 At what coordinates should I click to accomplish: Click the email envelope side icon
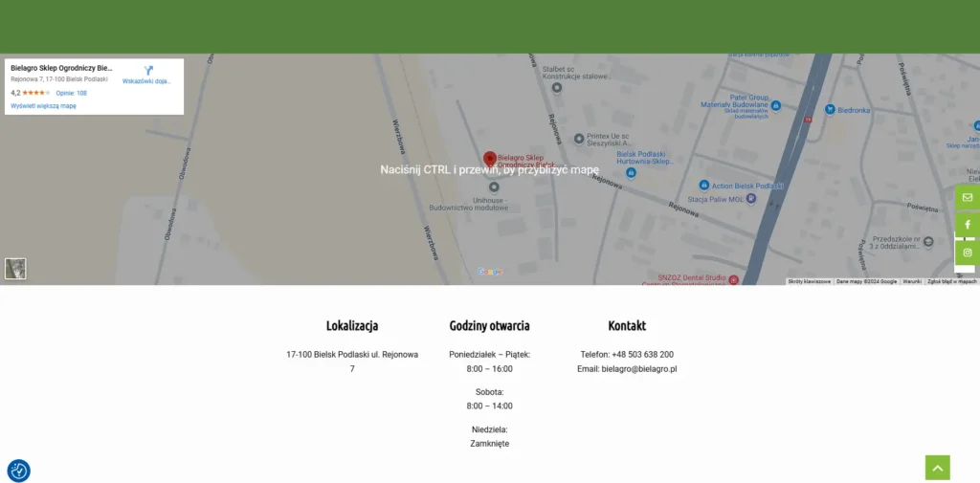pos(968,197)
